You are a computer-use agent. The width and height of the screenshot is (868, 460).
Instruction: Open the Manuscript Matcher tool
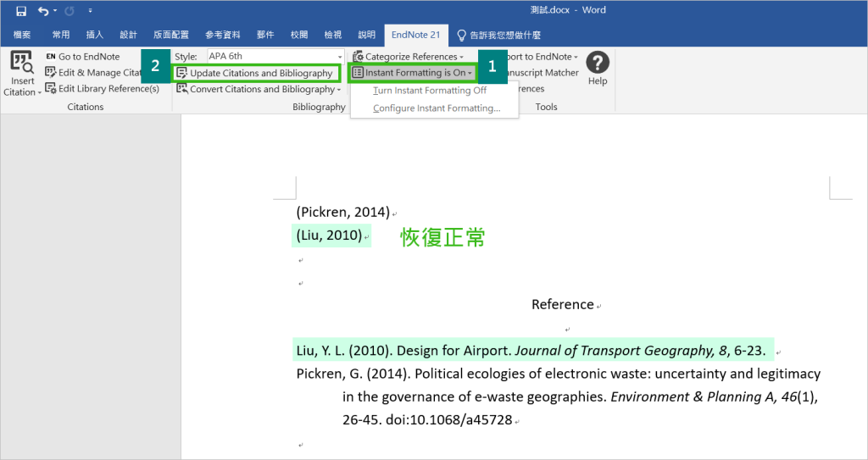542,73
